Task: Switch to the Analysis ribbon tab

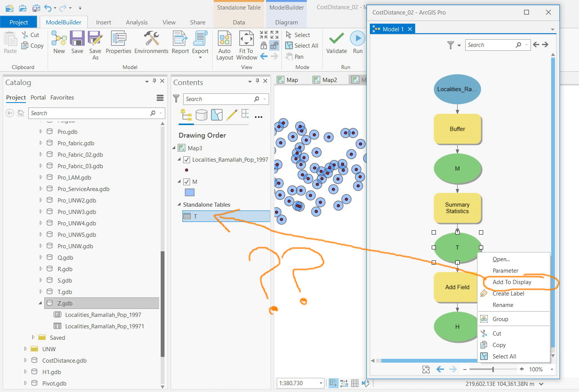Action: click(x=137, y=22)
